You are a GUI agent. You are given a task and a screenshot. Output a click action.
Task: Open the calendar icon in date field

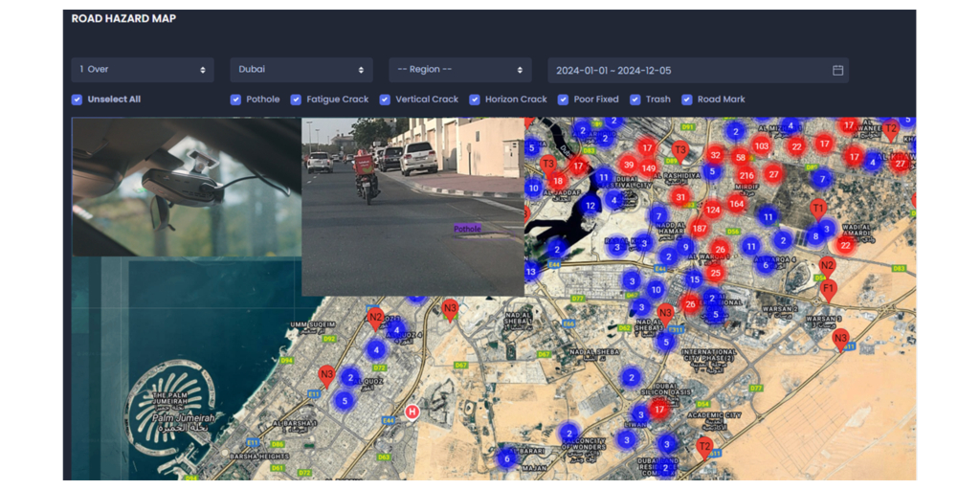click(x=837, y=70)
